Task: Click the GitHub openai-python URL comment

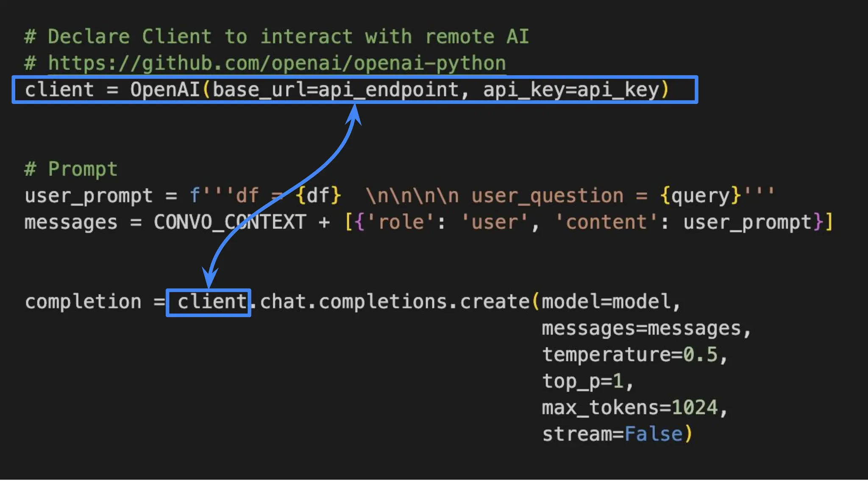Action: tap(276, 64)
